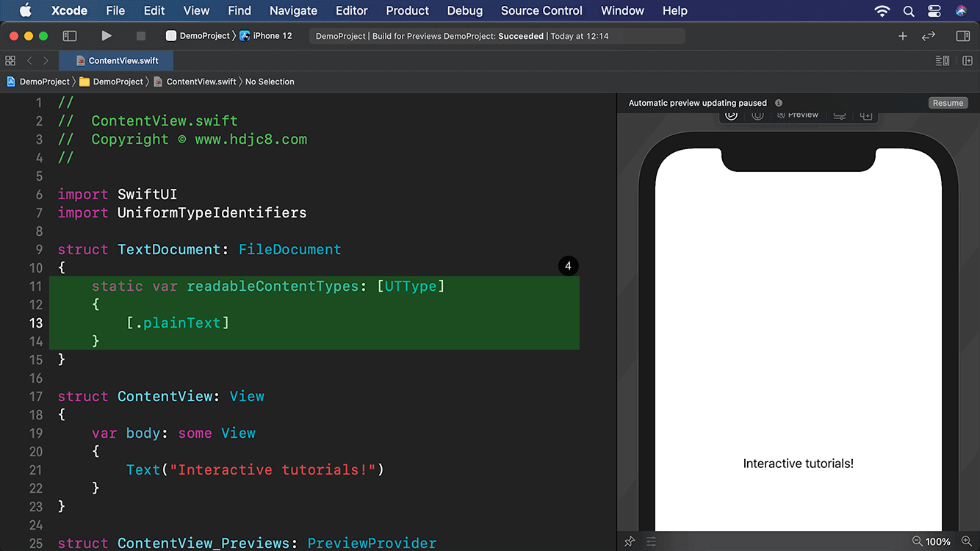980x551 pixels.
Task: Open the Library with plus button
Action: [x=903, y=36]
